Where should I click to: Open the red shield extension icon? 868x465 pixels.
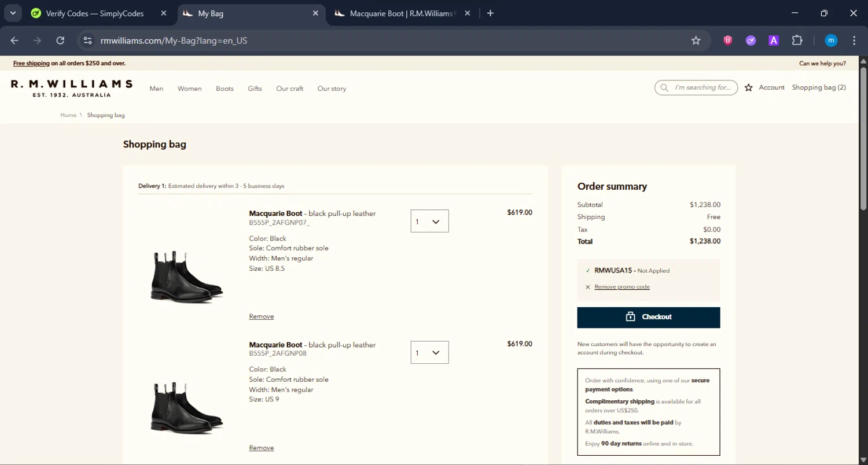click(728, 40)
